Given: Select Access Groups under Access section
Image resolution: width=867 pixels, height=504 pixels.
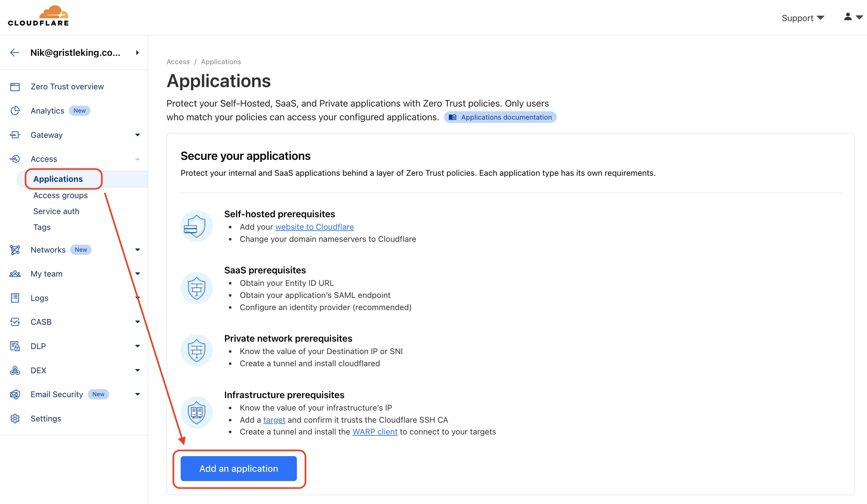Looking at the screenshot, I should tap(60, 194).
